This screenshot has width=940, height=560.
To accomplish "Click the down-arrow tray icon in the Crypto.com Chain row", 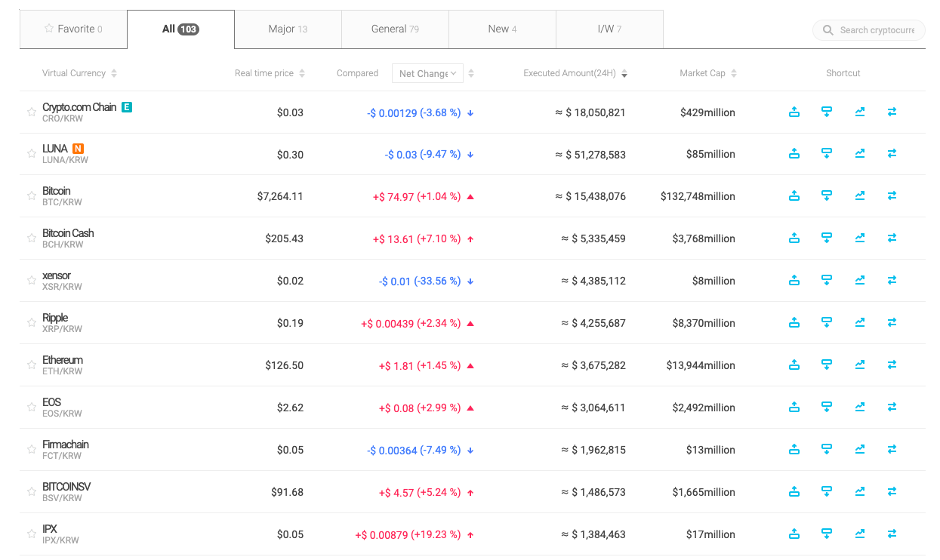I will (827, 112).
